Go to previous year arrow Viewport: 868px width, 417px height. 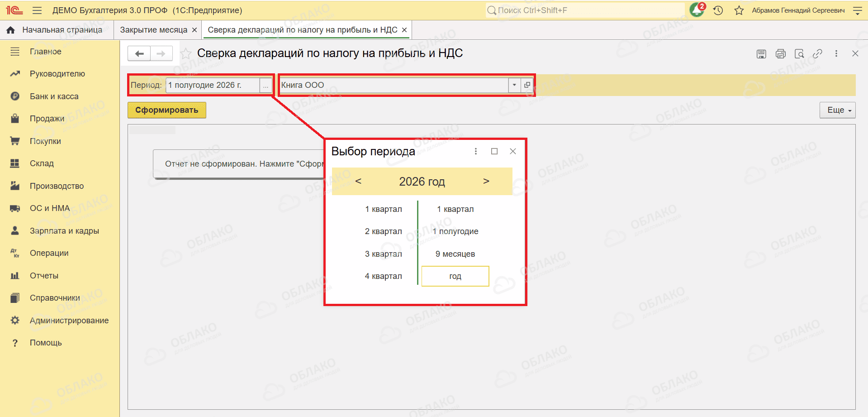click(358, 181)
